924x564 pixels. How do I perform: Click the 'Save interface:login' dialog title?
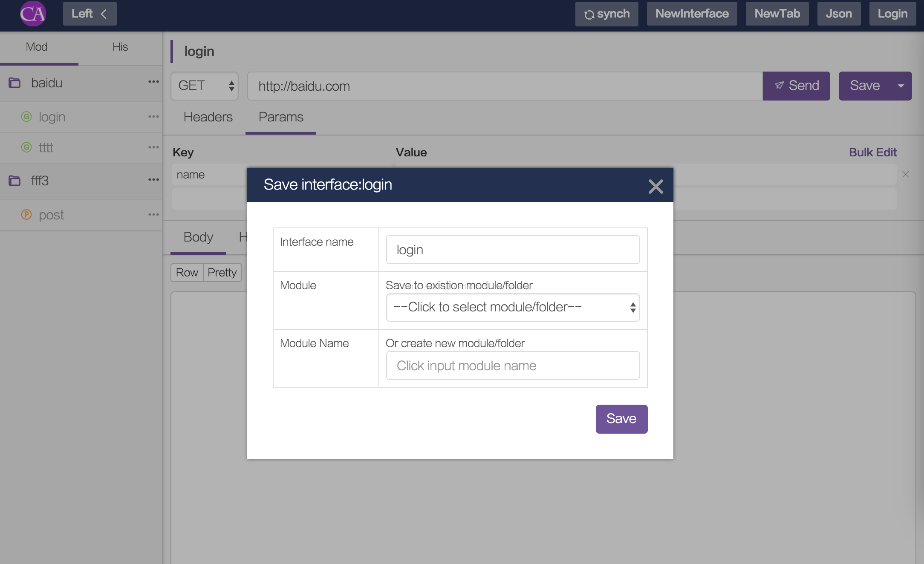pyautogui.click(x=328, y=185)
